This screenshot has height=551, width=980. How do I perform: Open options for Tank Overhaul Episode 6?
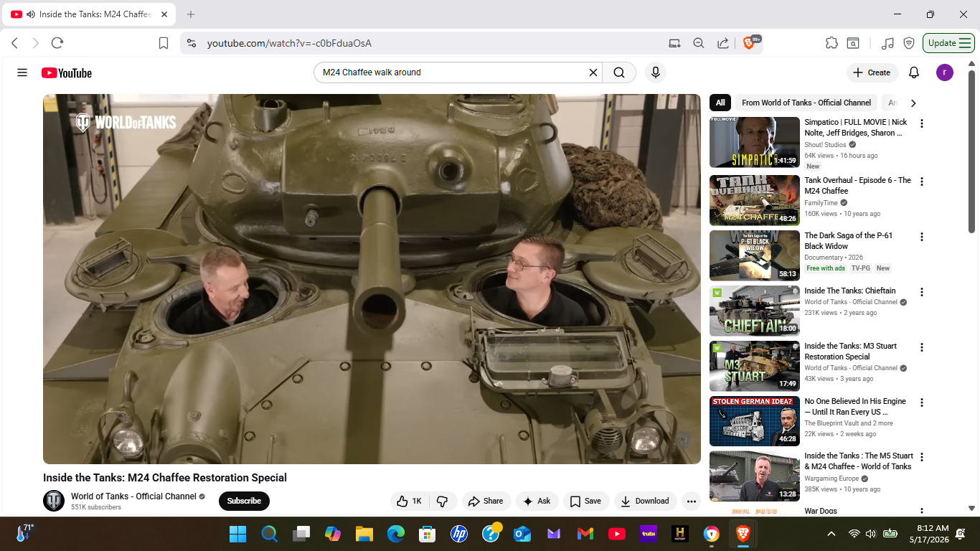coord(922,182)
